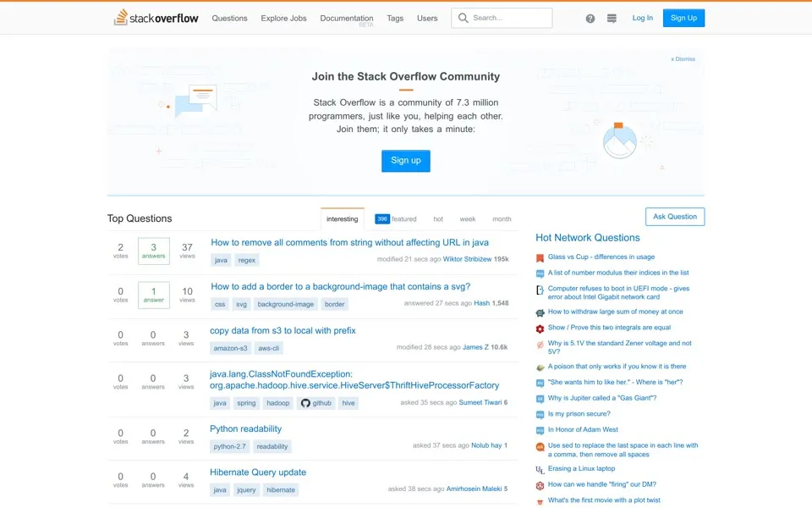Click the python-2.7 tag

coord(229,447)
